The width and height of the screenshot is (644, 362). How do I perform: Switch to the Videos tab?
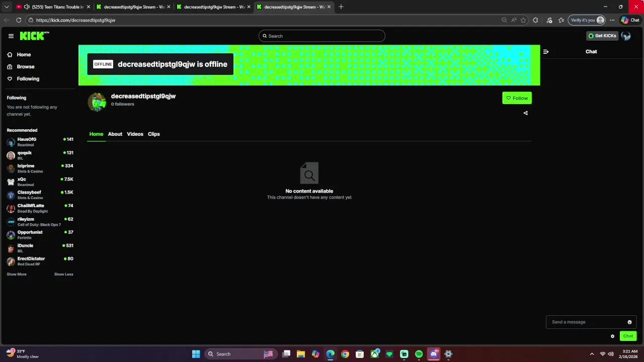click(135, 134)
